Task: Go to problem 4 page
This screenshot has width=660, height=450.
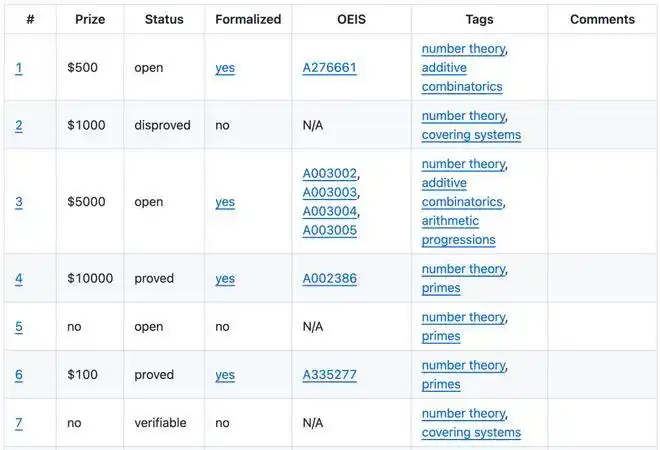Action: pyautogui.click(x=19, y=279)
